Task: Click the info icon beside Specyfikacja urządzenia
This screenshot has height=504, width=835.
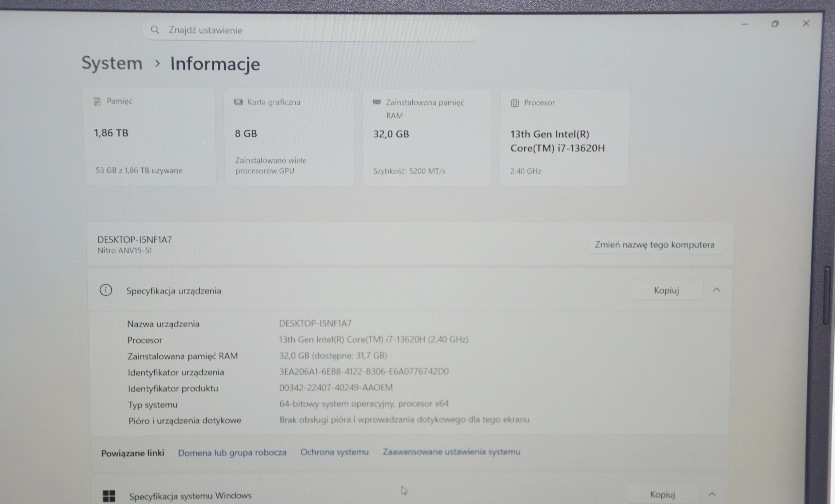Action: 106,290
